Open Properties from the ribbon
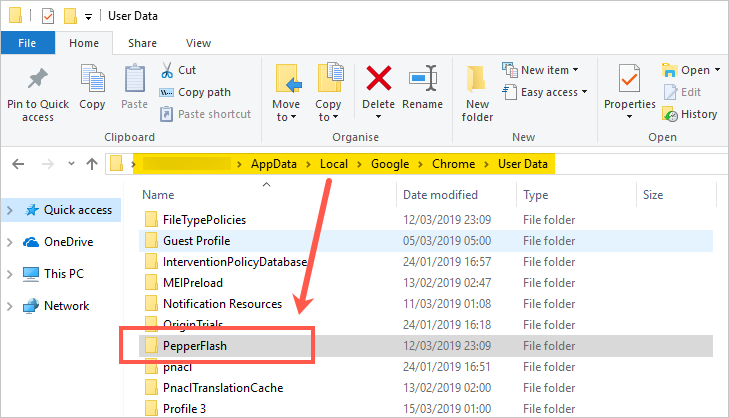 coord(629,80)
